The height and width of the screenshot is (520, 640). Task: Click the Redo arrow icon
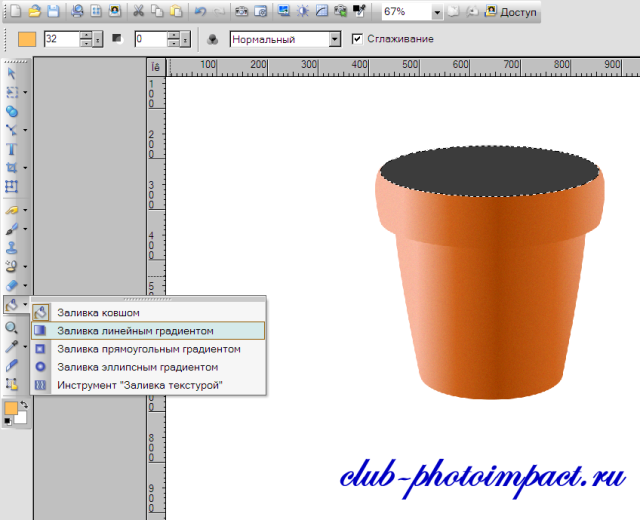pos(219,11)
